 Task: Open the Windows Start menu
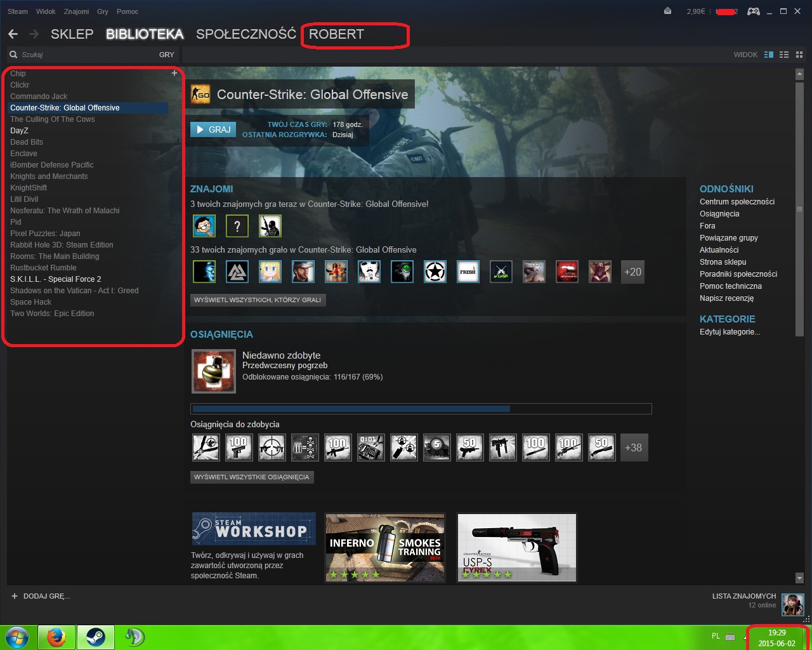(17, 637)
